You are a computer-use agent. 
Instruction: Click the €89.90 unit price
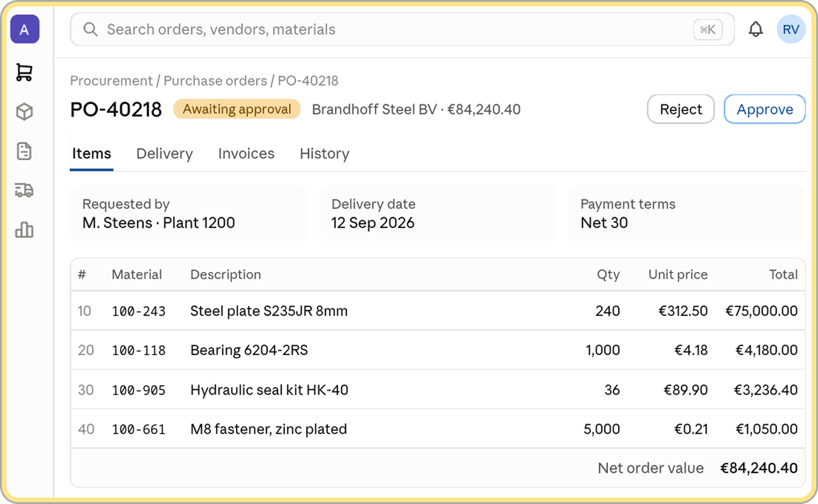[686, 390]
